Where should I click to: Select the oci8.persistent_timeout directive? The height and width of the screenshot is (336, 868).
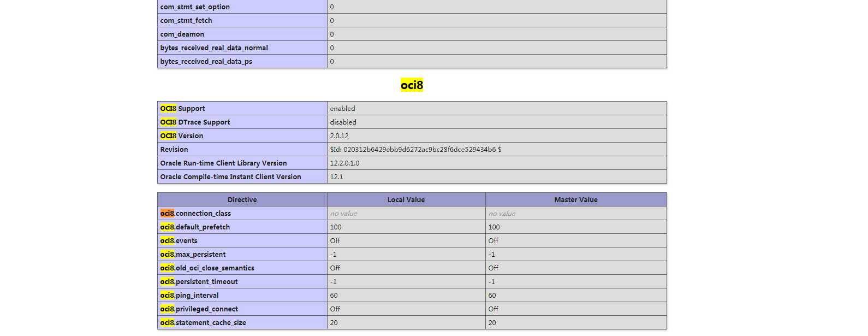click(199, 281)
